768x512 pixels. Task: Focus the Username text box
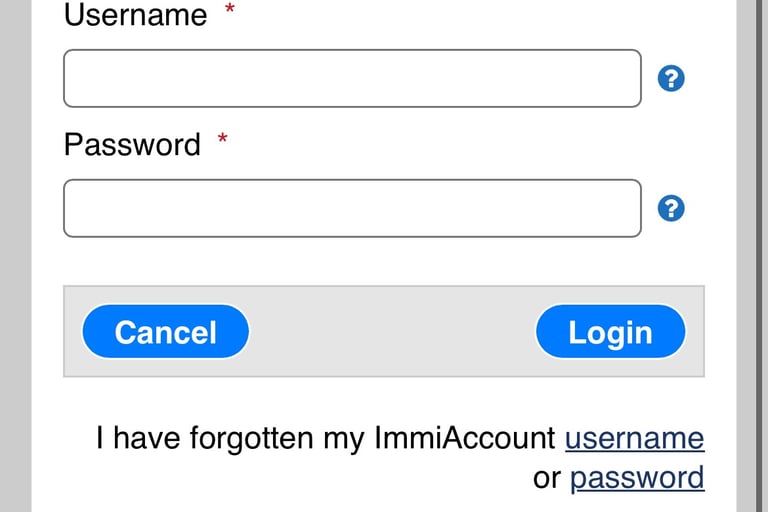[x=352, y=78]
